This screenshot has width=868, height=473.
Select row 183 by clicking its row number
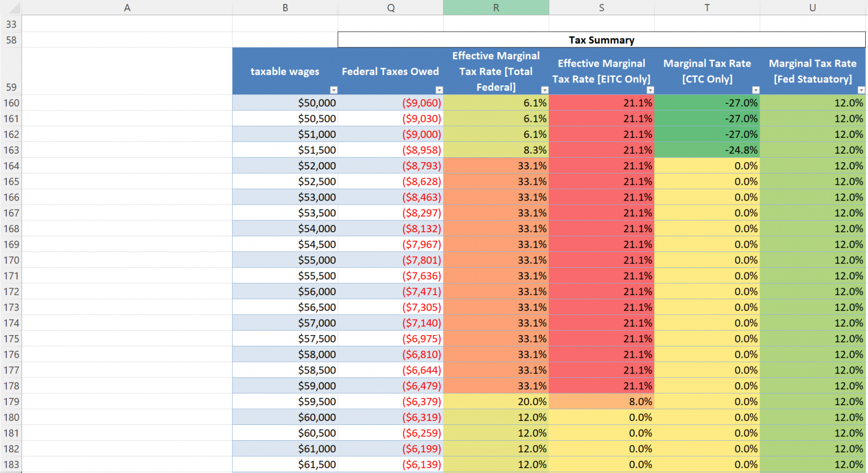[11, 465]
